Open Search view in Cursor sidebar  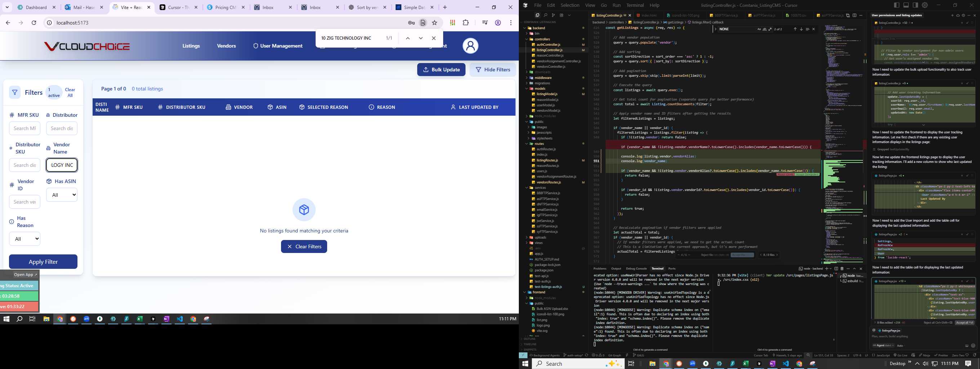click(545, 15)
